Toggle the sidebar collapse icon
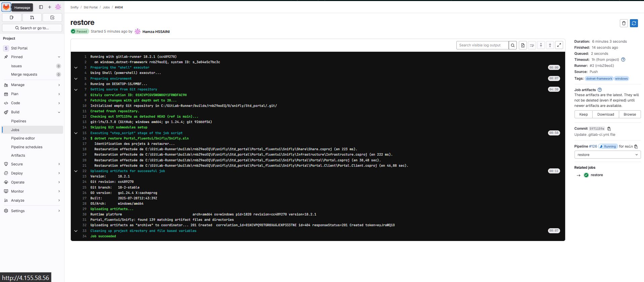Image resolution: width=644 pixels, height=282 pixels. coord(41,7)
